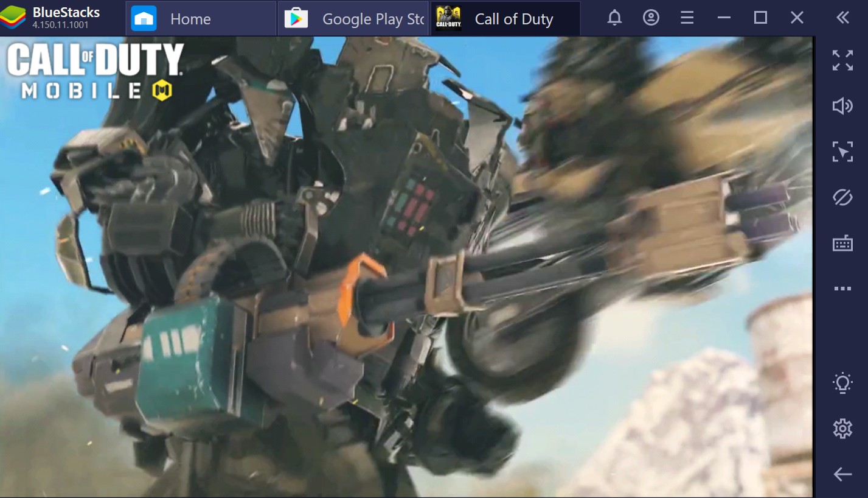Open the BlueStacks hamburger menu
This screenshot has width=868, height=498.
pyautogui.click(x=687, y=18)
